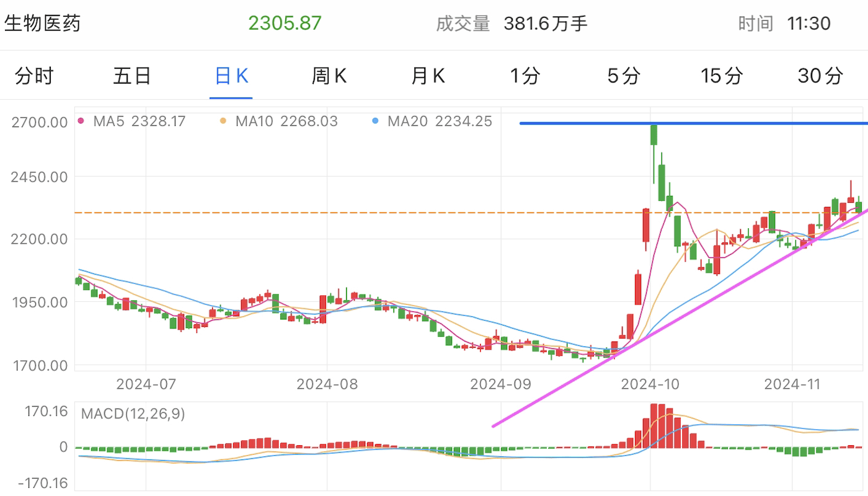Click the 2024-08 date axis label

327,384
